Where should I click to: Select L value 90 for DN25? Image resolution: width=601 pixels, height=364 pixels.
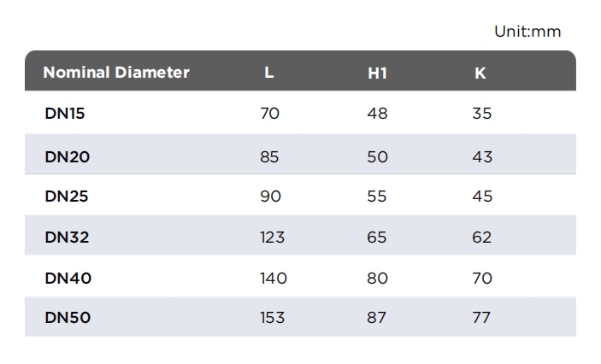[x=271, y=197]
